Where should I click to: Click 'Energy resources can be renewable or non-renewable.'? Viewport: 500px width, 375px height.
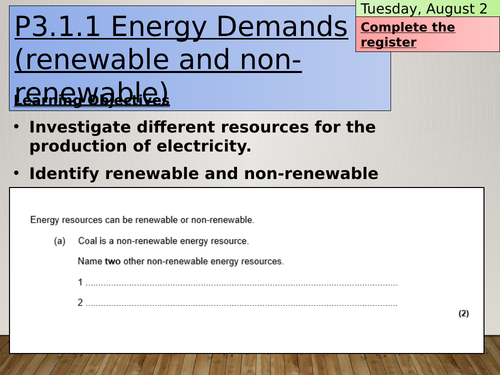point(142,220)
